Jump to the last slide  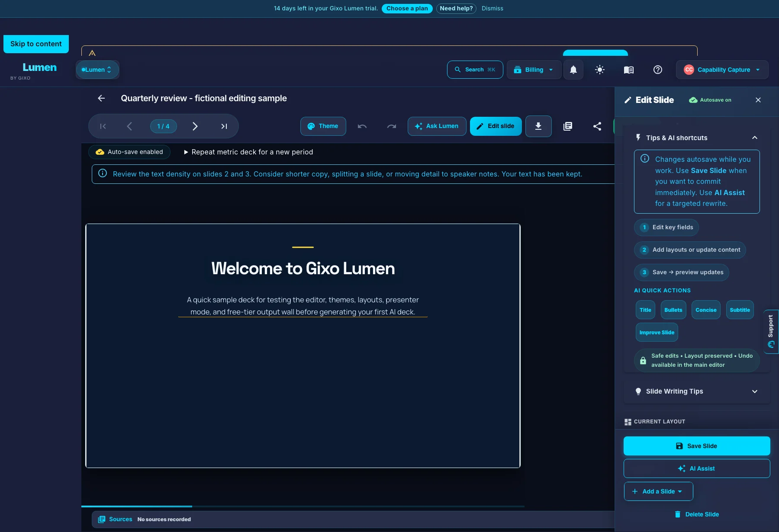point(224,126)
